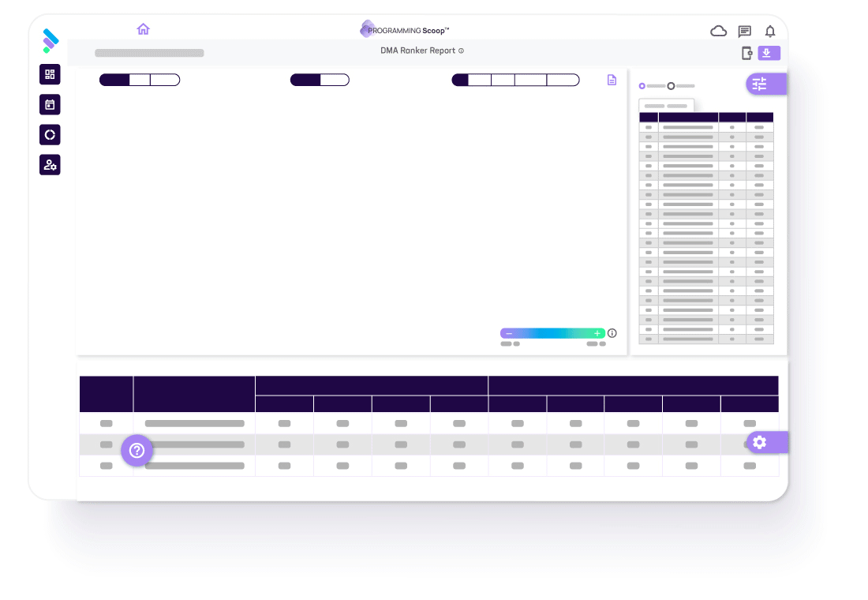
Task: Open the dashboard grid icon in sidebar
Action: (50, 74)
